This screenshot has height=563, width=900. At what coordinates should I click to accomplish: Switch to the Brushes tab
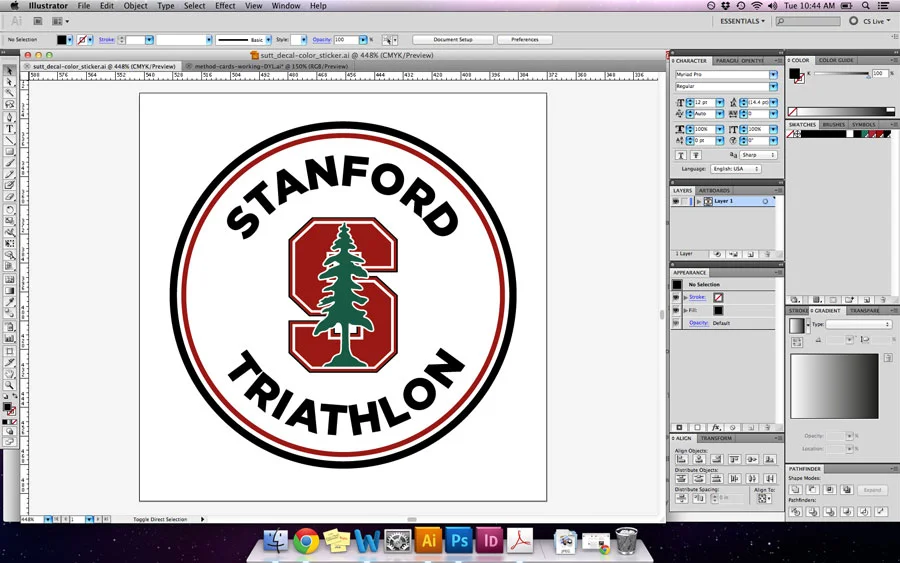point(834,125)
